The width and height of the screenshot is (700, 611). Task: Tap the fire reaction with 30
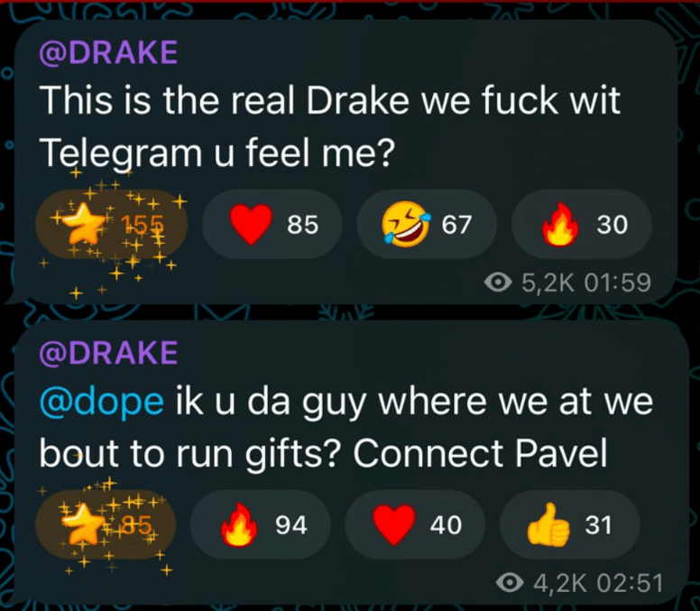581,224
